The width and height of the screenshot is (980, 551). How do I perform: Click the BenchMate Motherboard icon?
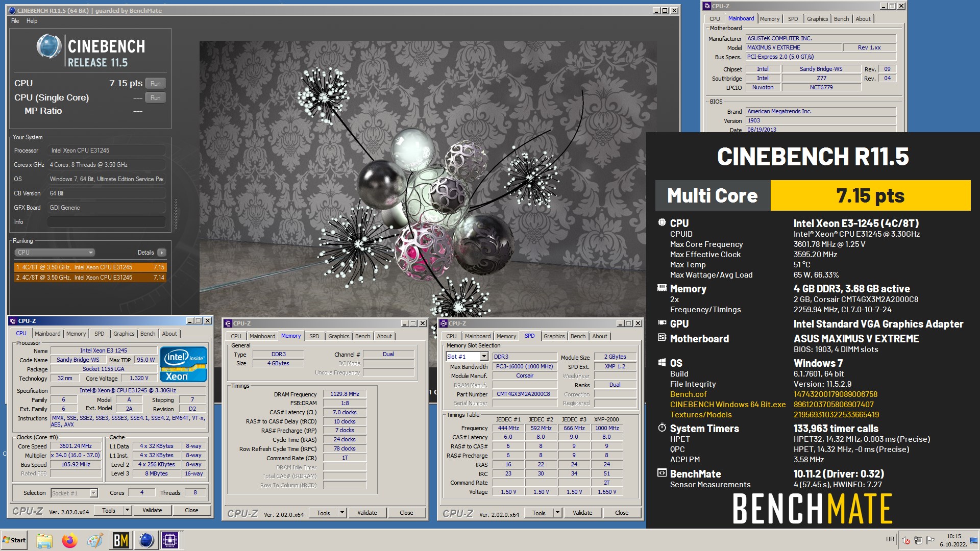click(x=662, y=337)
